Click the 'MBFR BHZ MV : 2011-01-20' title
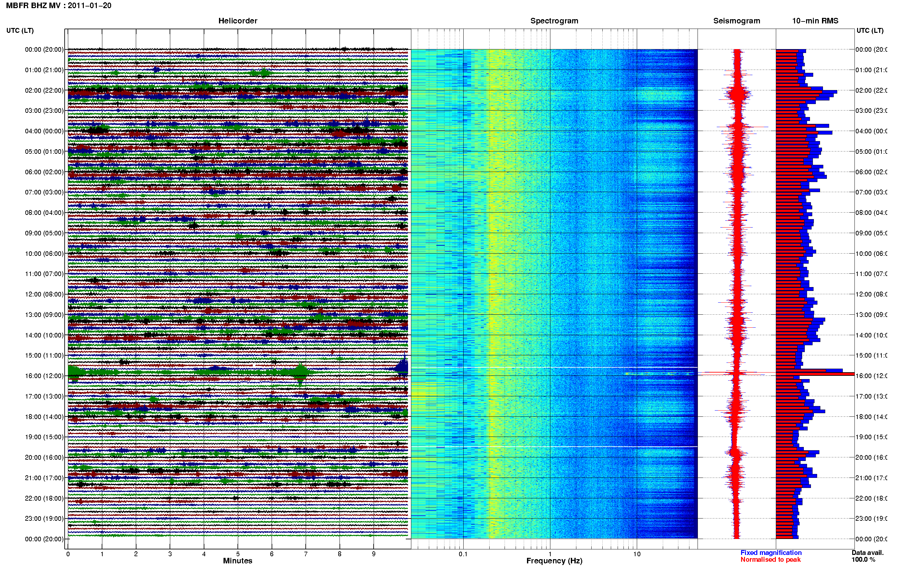Image resolution: width=924 pixels, height=578 pixels. [x=58, y=5]
